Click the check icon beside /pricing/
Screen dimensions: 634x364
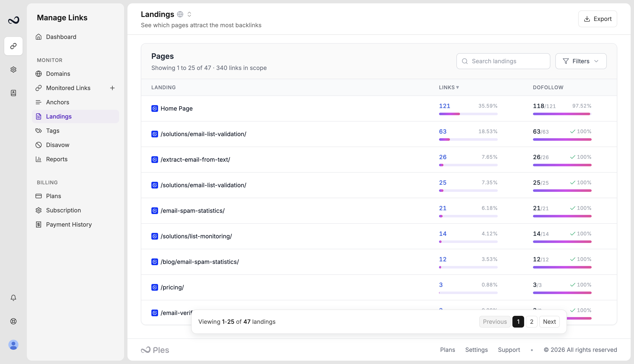click(155, 287)
